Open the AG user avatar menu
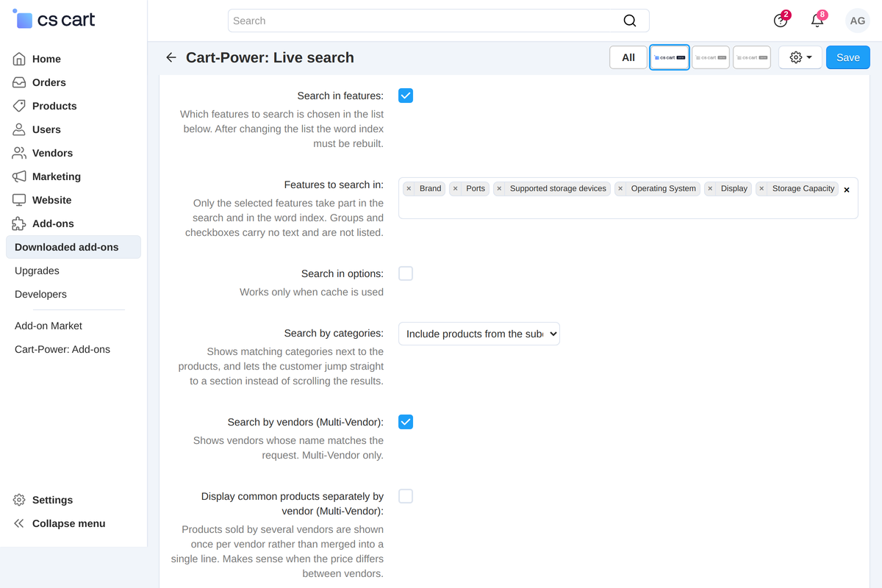882x588 pixels. point(857,21)
